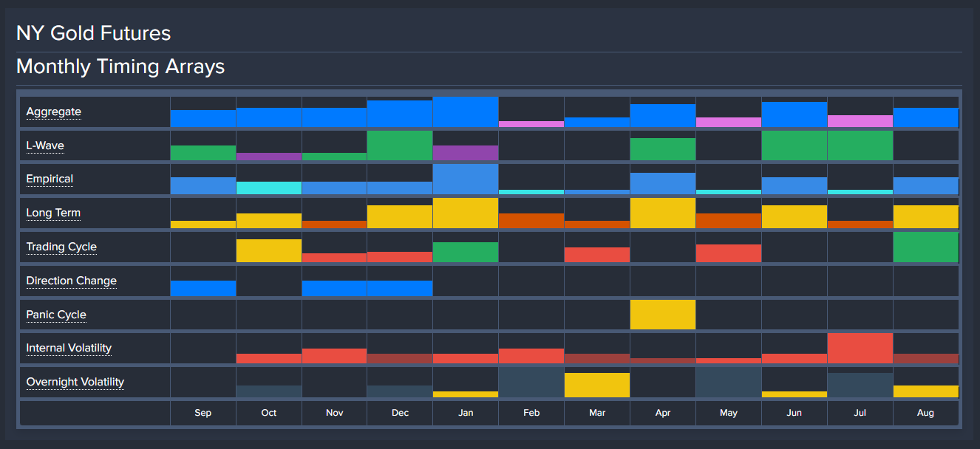The image size is (980, 449).
Task: Click the green Trading Cycle bar in August
Action: click(925, 247)
